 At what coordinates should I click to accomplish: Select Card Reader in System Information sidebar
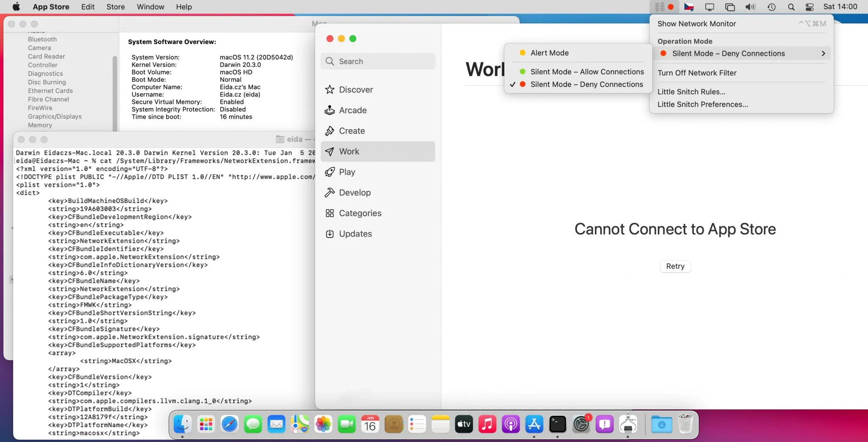click(47, 56)
